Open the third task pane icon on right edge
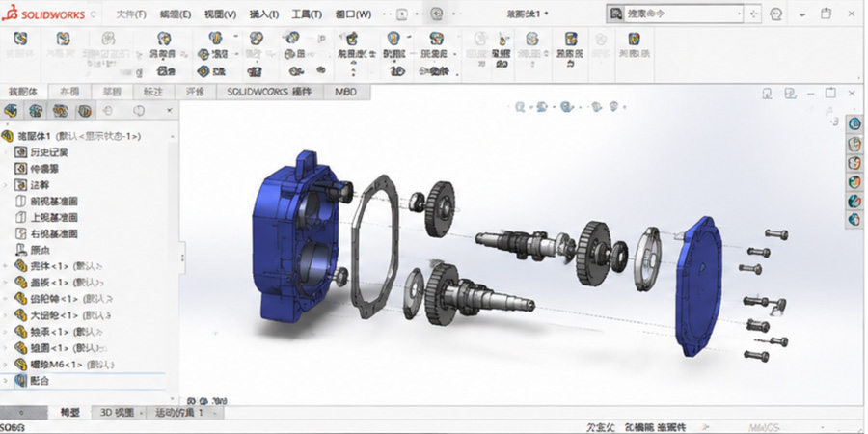Image resolution: width=868 pixels, height=434 pixels. (x=855, y=162)
